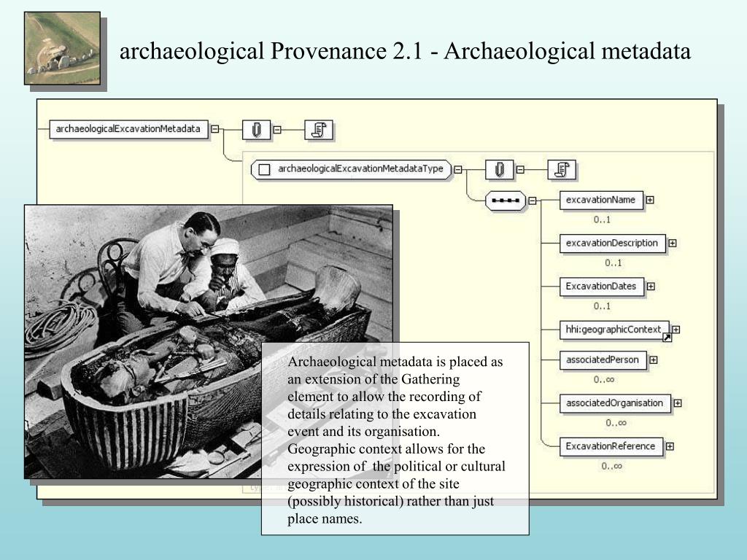Click the annotation scroll icon on the top row

point(319,130)
